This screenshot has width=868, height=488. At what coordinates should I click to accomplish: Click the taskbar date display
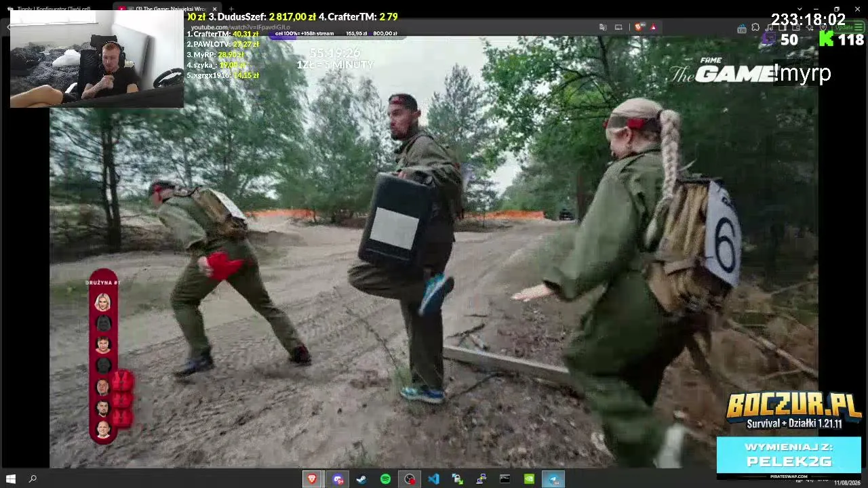[x=847, y=483]
